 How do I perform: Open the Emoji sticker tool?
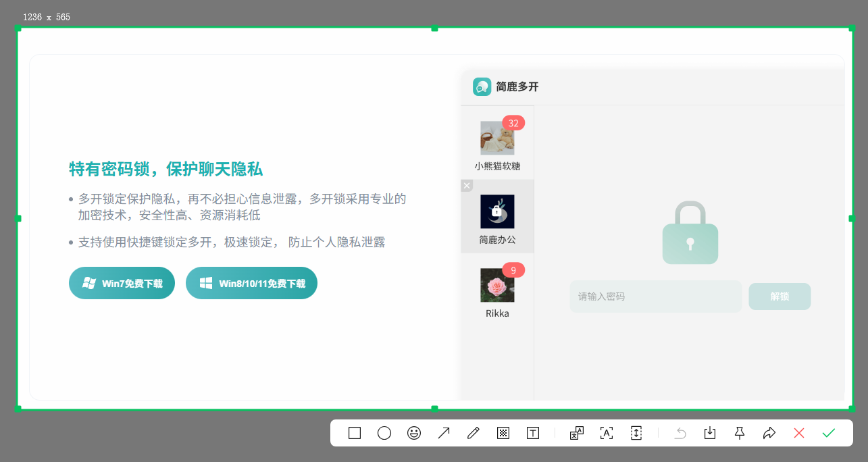click(x=414, y=433)
